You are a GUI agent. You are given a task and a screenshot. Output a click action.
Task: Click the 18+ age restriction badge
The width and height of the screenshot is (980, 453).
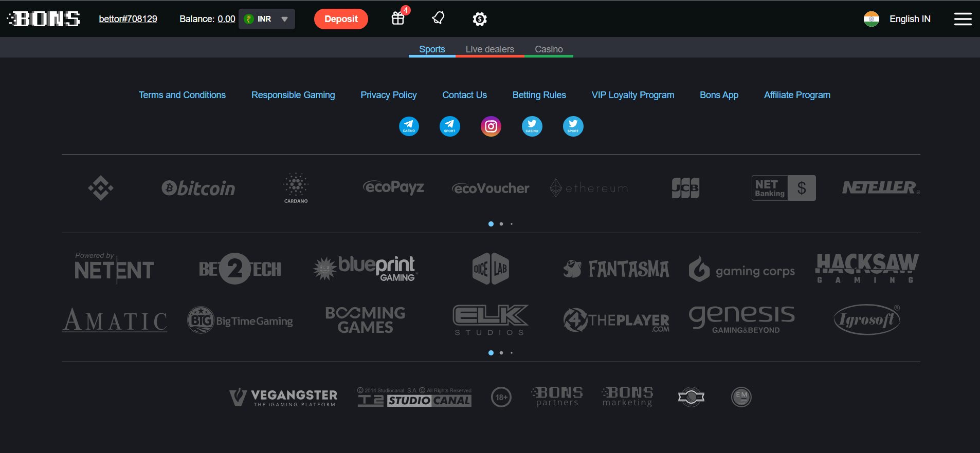[501, 397]
